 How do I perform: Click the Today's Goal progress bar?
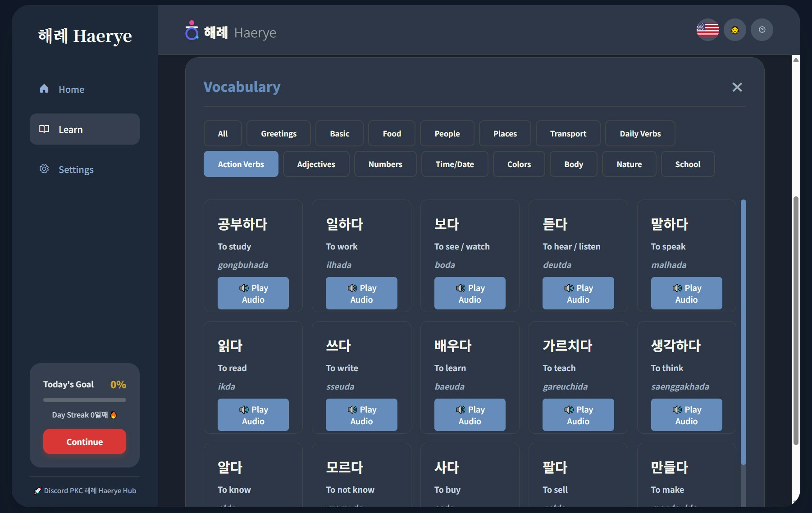pos(84,400)
